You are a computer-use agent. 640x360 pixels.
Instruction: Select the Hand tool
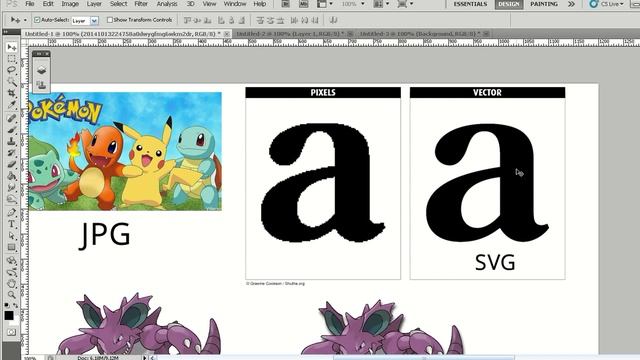11,283
